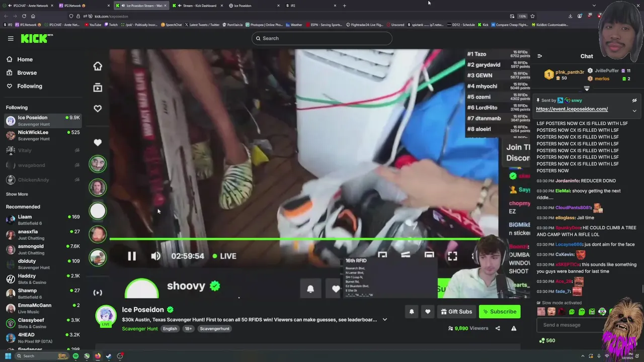Open Haddzy recommended channel
Screen dimensions: 644x362
(x=43, y=279)
